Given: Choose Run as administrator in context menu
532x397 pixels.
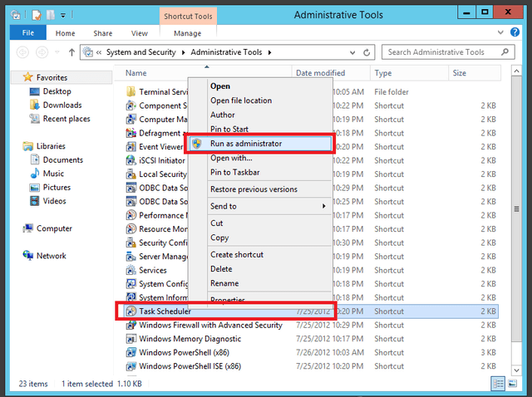Looking at the screenshot, I should pyautogui.click(x=260, y=144).
